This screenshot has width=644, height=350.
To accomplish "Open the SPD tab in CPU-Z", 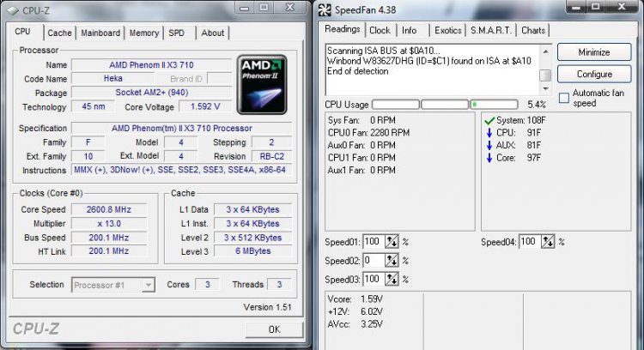I will coord(177,33).
